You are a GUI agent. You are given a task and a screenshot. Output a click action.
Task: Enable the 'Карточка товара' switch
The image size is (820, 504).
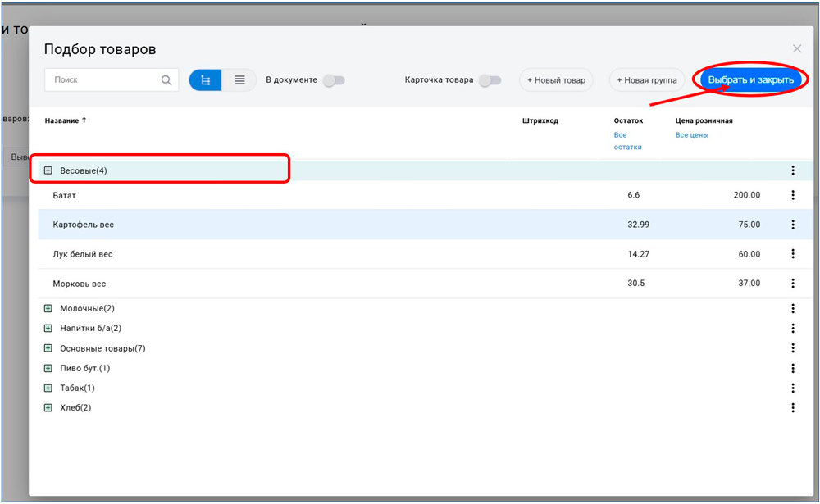[x=490, y=80]
